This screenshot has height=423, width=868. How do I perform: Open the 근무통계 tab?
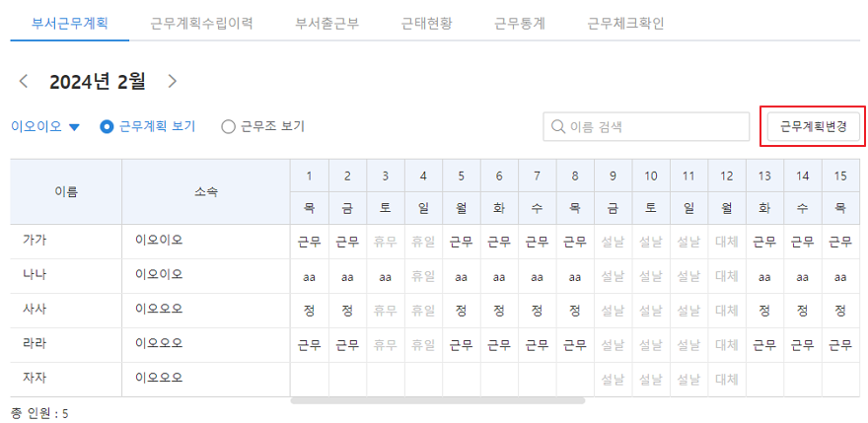(x=520, y=24)
